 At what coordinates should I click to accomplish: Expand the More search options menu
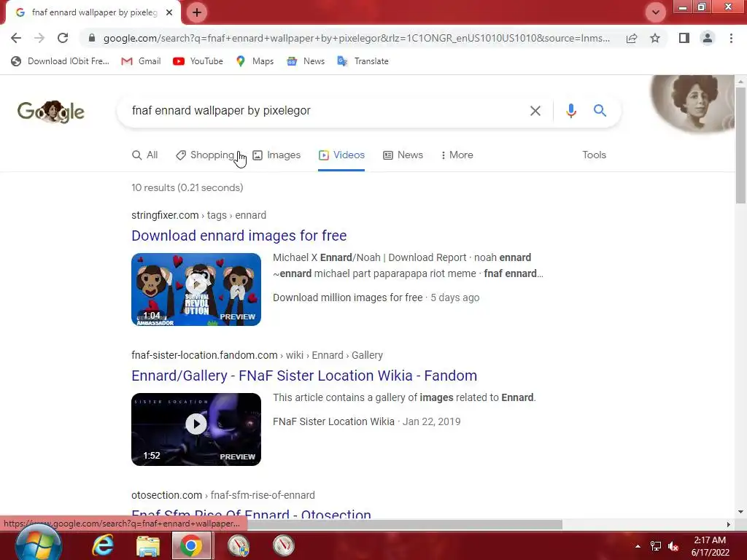(457, 155)
